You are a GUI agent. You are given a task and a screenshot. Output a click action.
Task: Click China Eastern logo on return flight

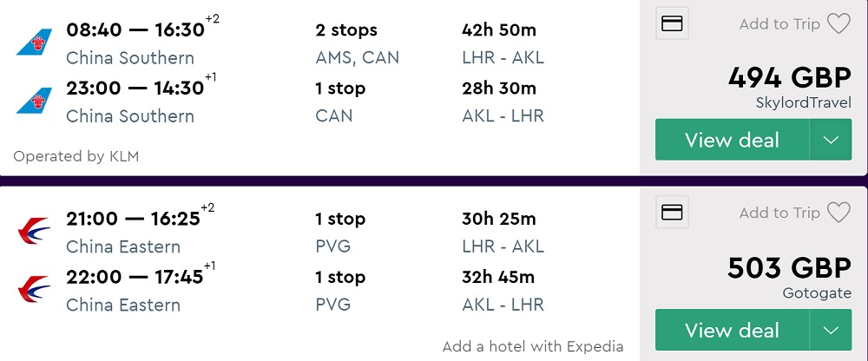point(34,290)
